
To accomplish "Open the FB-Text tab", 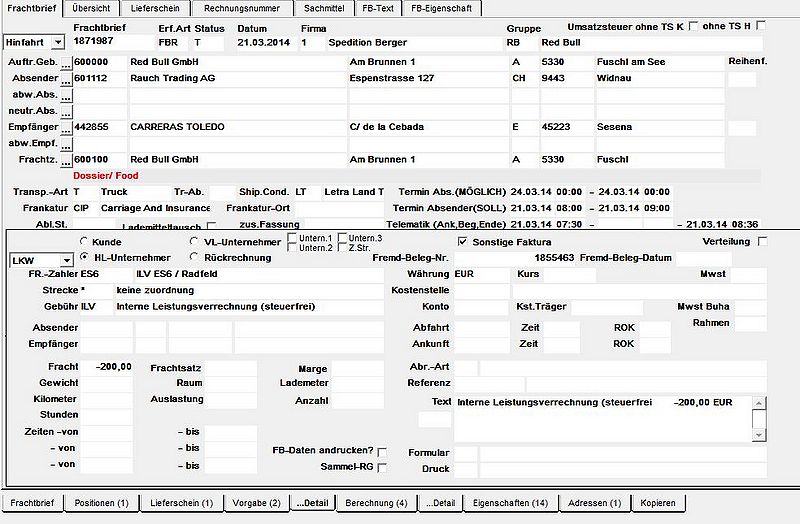I will click(378, 8).
